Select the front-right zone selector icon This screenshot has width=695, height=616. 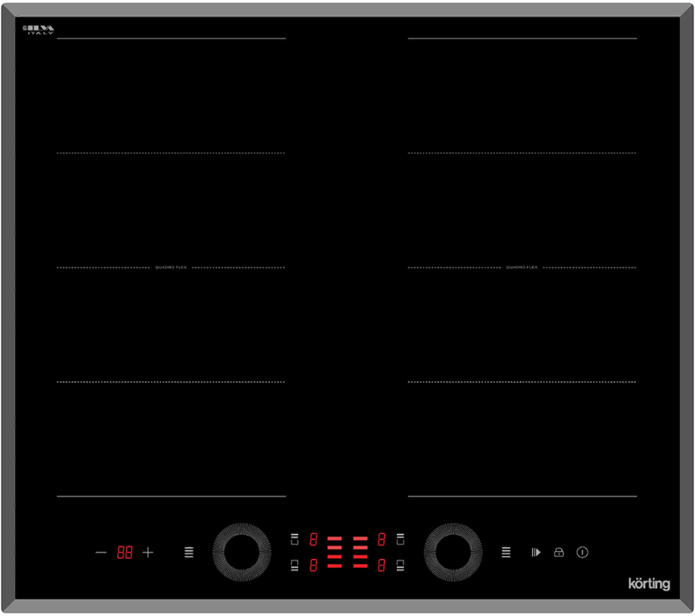click(x=400, y=565)
